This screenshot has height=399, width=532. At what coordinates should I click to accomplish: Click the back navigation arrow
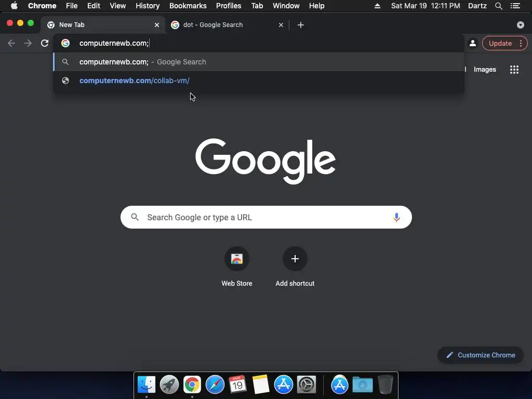(x=11, y=43)
